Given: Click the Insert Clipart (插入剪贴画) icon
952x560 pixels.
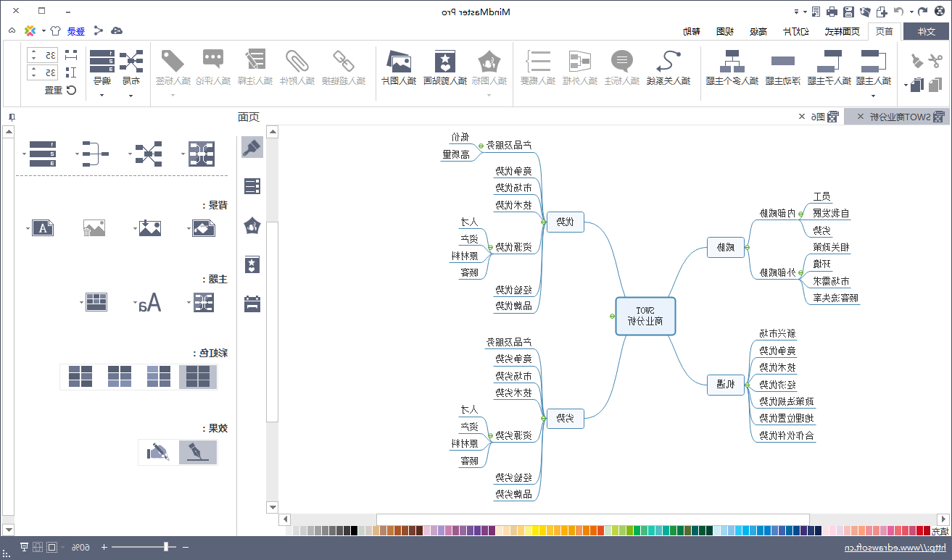Looking at the screenshot, I should tap(444, 62).
